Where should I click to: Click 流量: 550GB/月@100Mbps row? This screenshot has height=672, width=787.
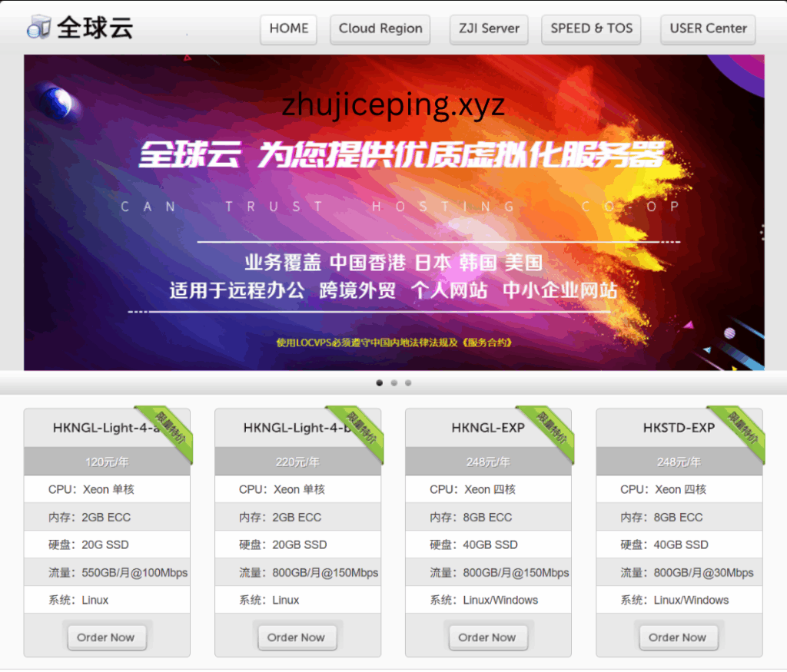107,572
